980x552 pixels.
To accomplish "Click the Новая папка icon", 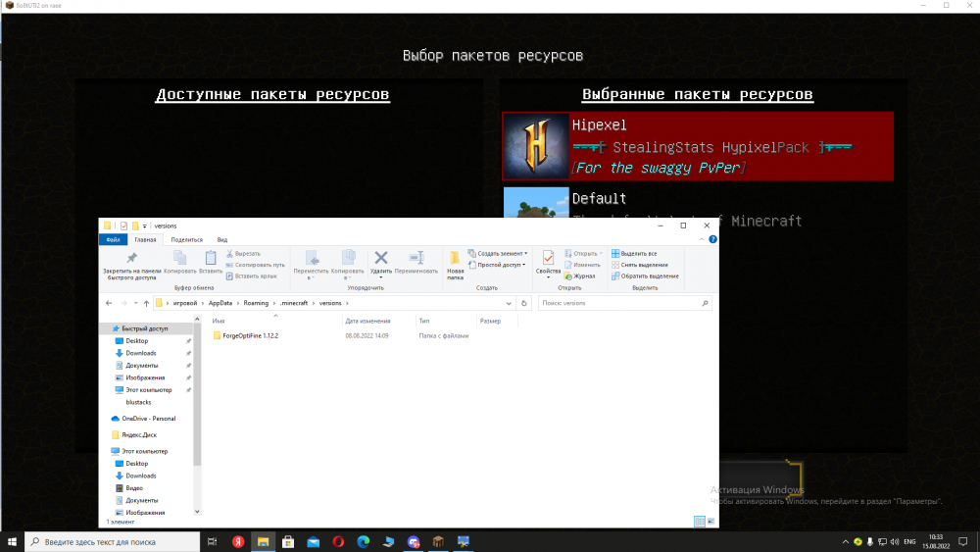I will [455, 258].
